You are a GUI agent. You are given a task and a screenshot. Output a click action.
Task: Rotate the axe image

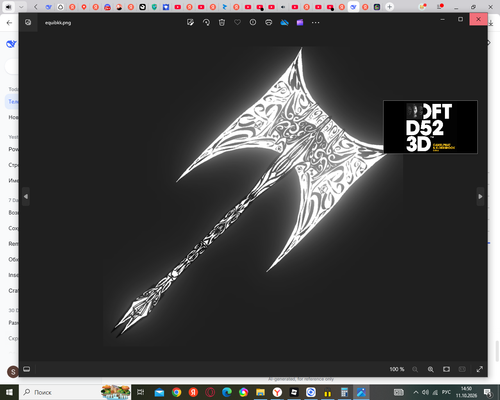[x=206, y=22]
